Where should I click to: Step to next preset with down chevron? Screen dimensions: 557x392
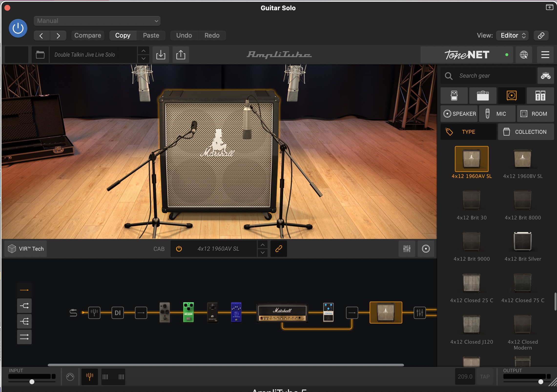[x=144, y=59]
